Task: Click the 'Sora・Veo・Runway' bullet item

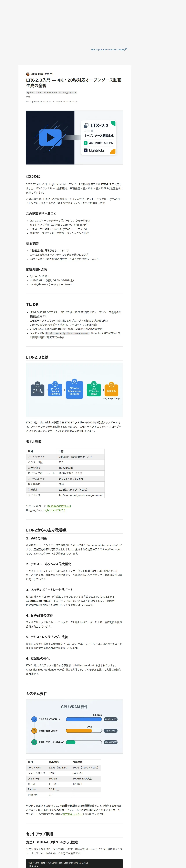Action: point(64,259)
